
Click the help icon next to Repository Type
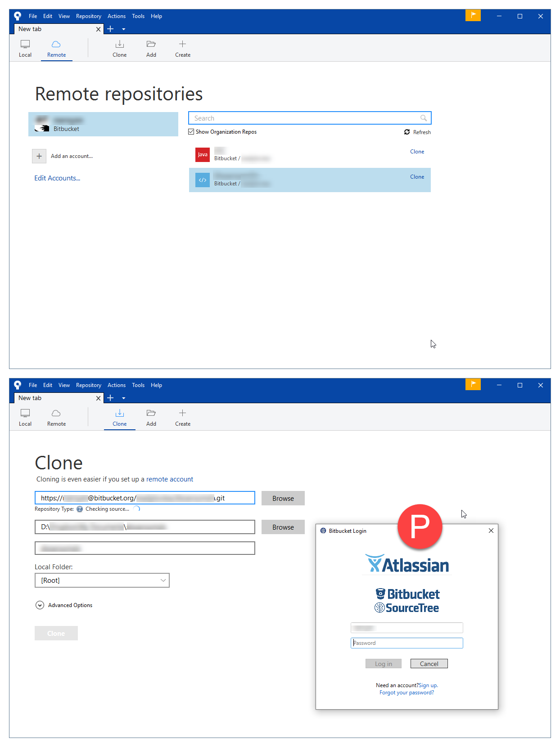pyautogui.click(x=80, y=509)
